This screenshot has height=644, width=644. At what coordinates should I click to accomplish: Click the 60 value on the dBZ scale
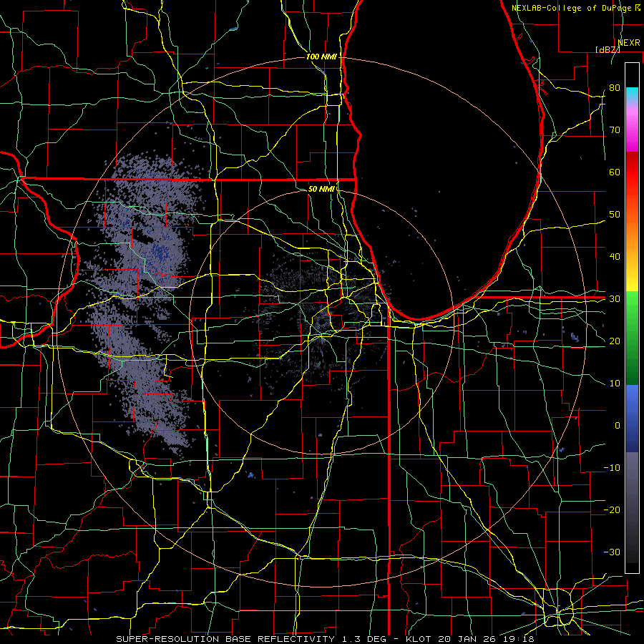tap(615, 172)
